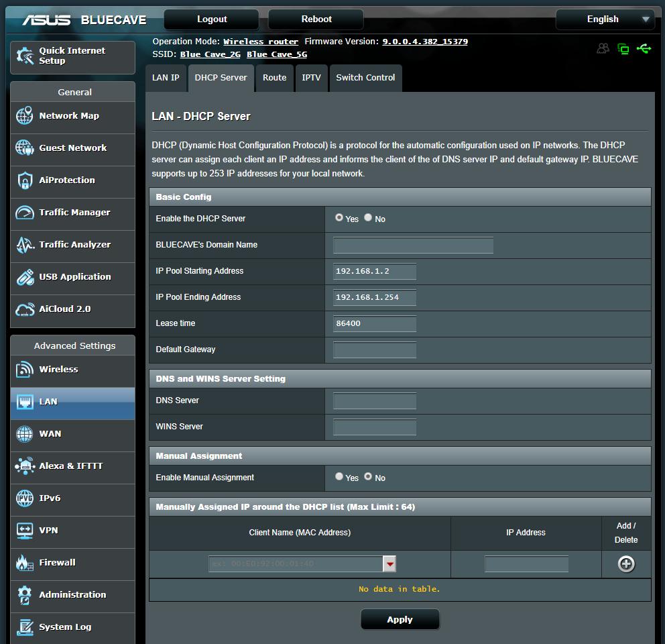Click the Firewall flame icon

(24, 563)
